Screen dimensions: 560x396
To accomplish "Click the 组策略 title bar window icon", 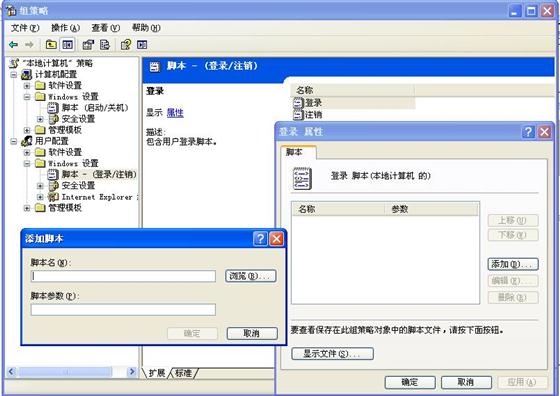I will (11, 11).
